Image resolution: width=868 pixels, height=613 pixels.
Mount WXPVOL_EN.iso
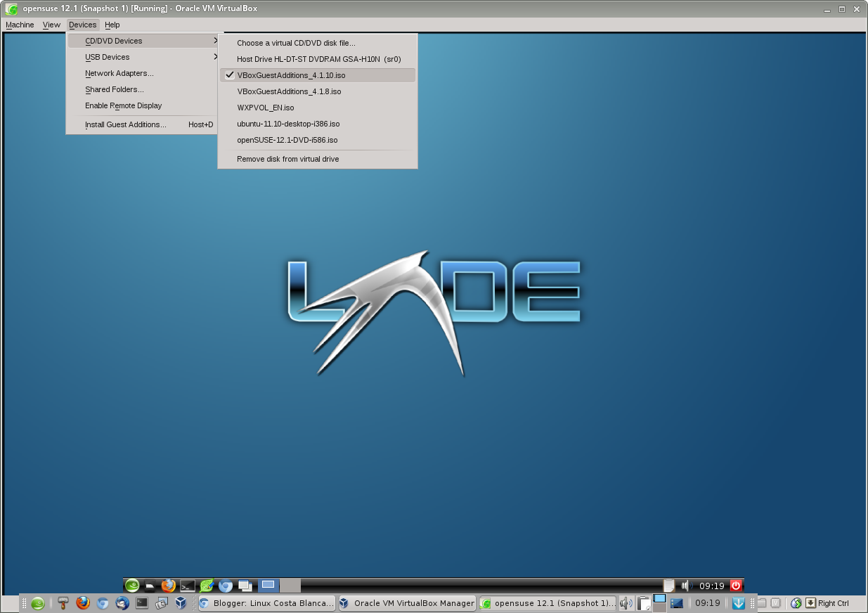point(318,108)
